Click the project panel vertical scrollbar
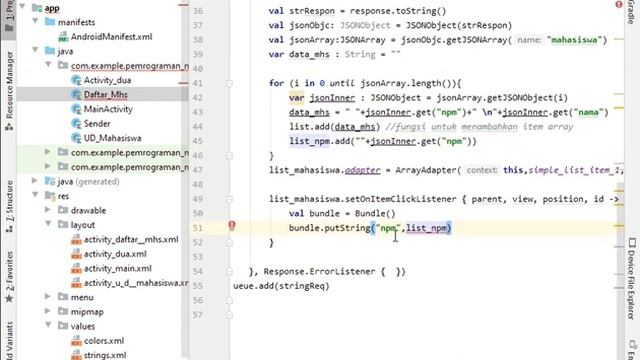 185,180
